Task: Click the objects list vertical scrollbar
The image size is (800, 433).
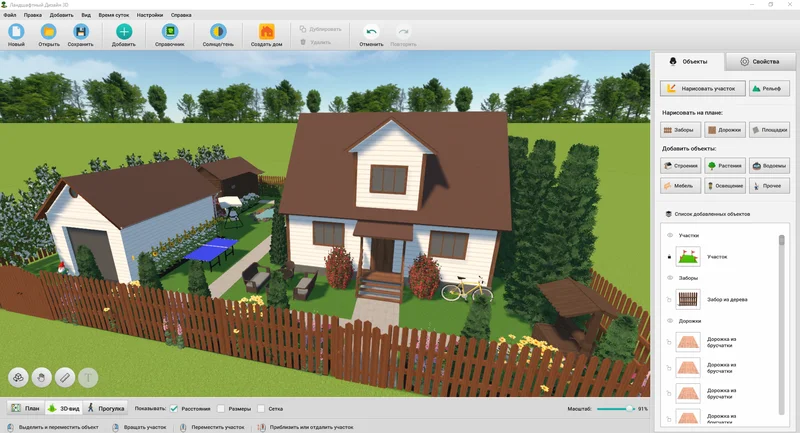Action: coord(781,324)
